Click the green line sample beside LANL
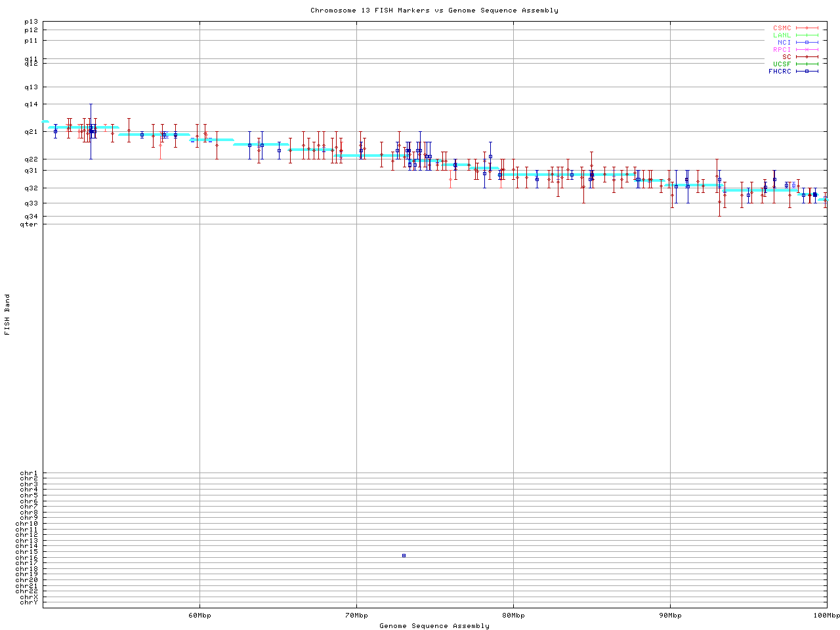 point(807,35)
